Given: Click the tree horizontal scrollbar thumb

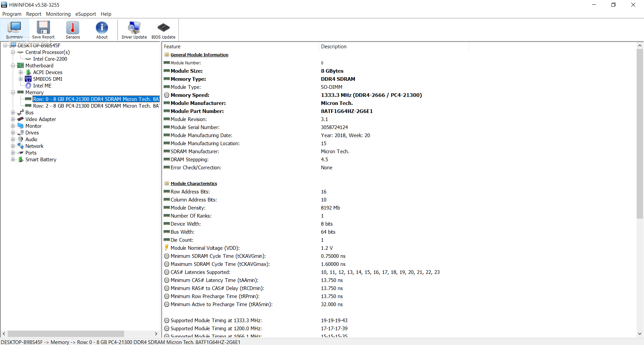Looking at the screenshot, I should pyautogui.click(x=66, y=334).
